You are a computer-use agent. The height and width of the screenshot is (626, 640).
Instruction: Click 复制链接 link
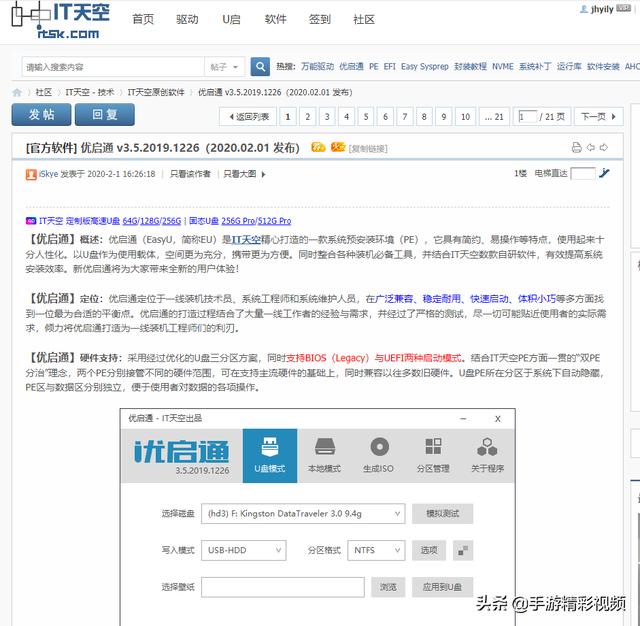(368, 149)
